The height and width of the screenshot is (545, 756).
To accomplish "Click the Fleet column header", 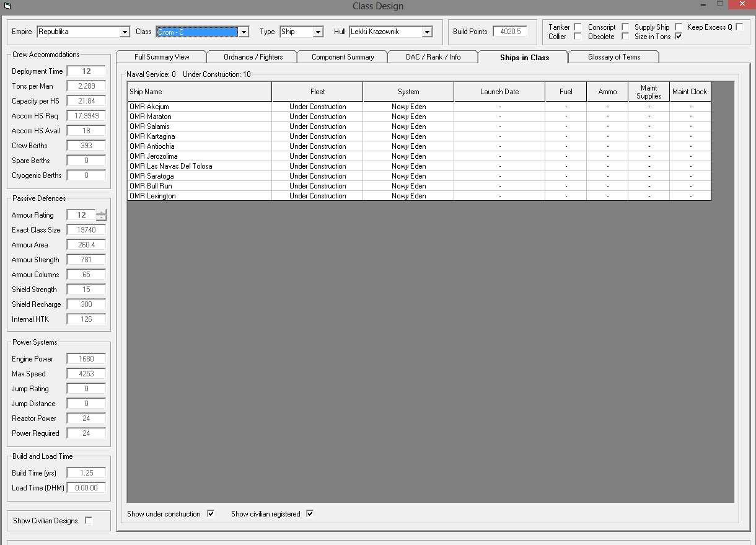I will point(317,92).
